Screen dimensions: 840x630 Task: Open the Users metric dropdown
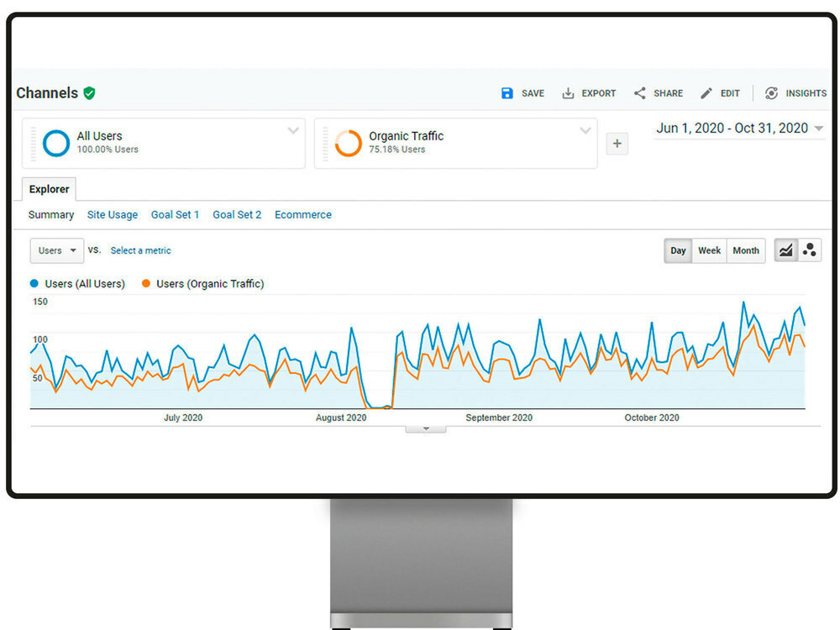pos(57,250)
